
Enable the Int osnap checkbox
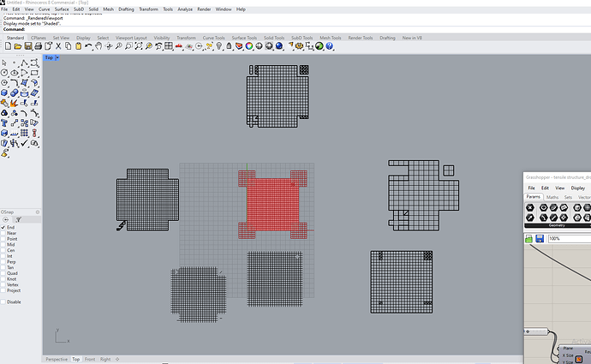click(x=3, y=256)
